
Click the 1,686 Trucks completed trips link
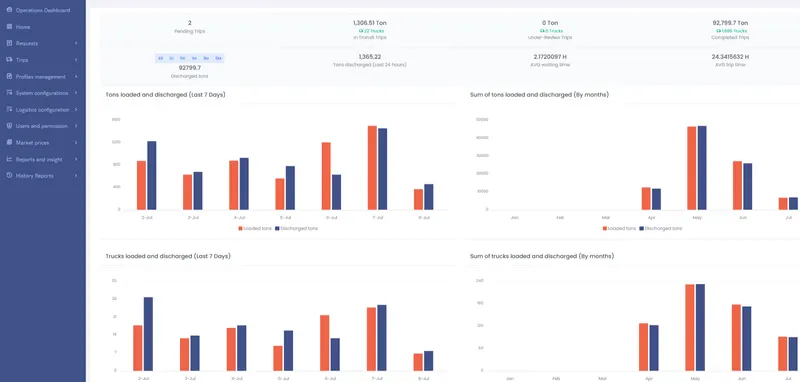[x=731, y=31]
